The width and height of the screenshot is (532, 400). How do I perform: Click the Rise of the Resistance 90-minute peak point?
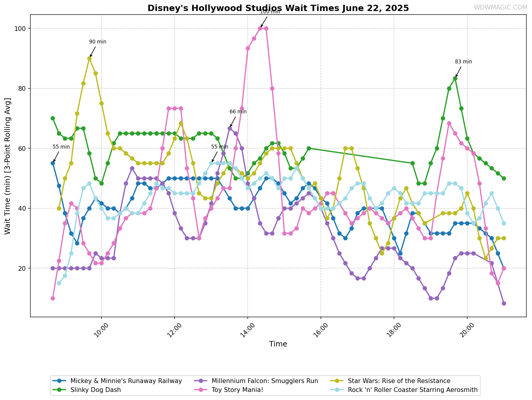[89, 58]
